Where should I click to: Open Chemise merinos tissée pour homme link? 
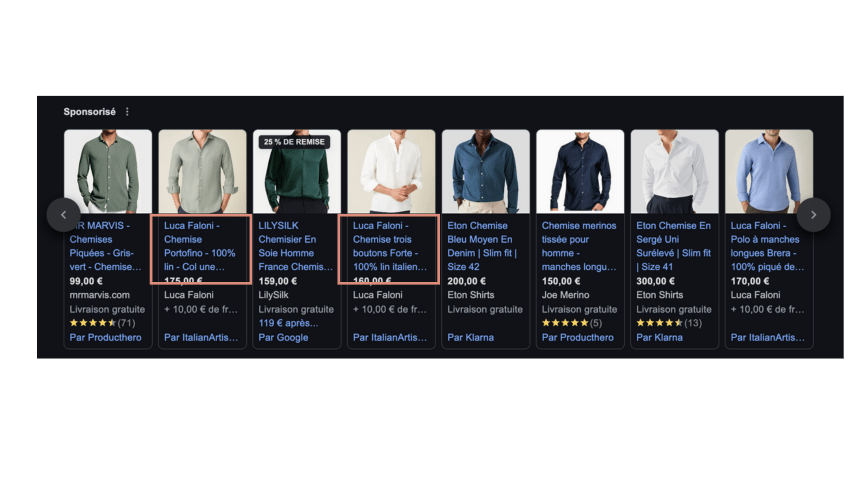point(579,246)
